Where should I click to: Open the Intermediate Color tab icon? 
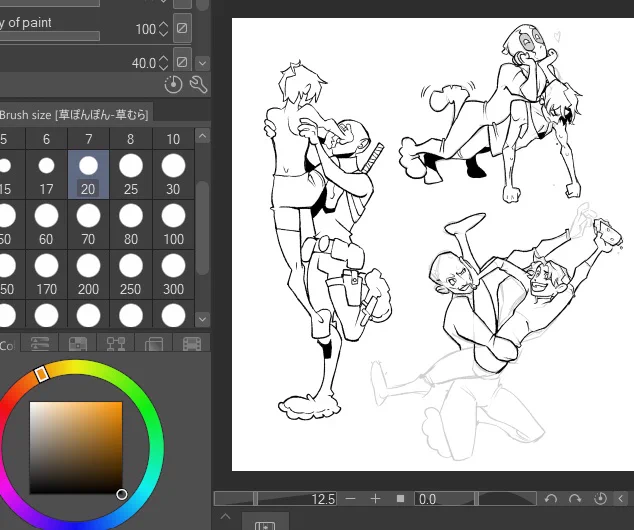pos(116,343)
